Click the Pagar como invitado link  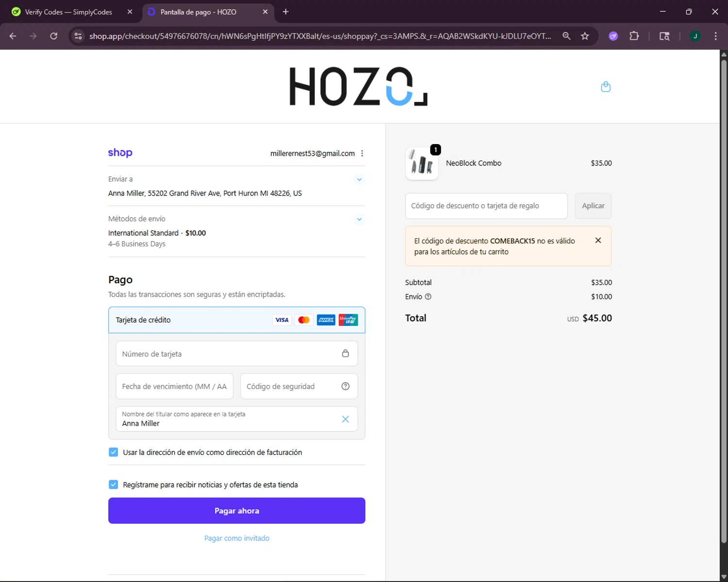point(237,538)
